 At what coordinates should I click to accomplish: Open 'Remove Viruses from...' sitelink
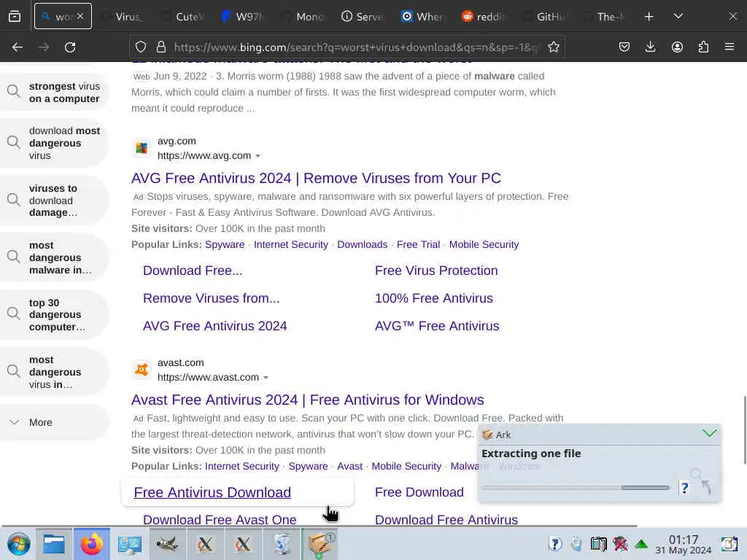[211, 298]
